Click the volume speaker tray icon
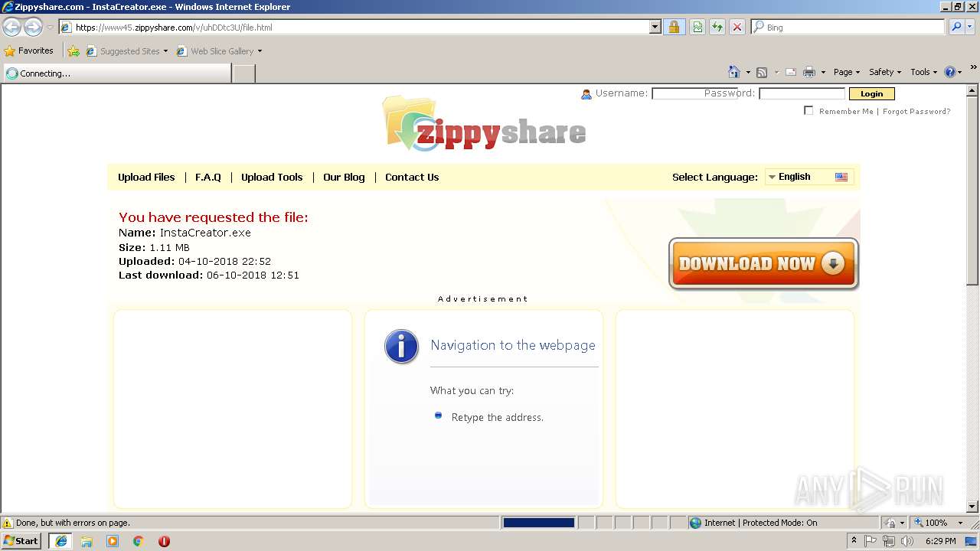This screenshot has height=551, width=980. tap(907, 541)
